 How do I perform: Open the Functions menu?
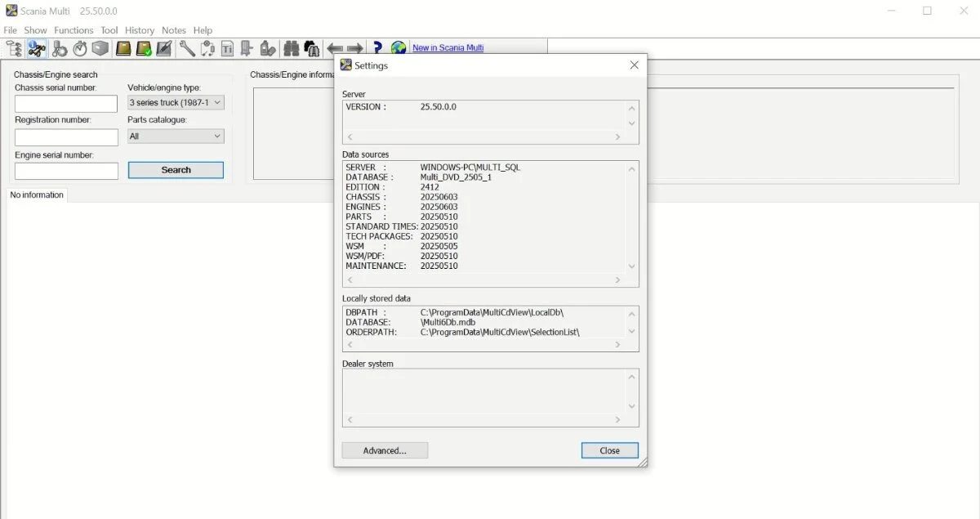(73, 29)
